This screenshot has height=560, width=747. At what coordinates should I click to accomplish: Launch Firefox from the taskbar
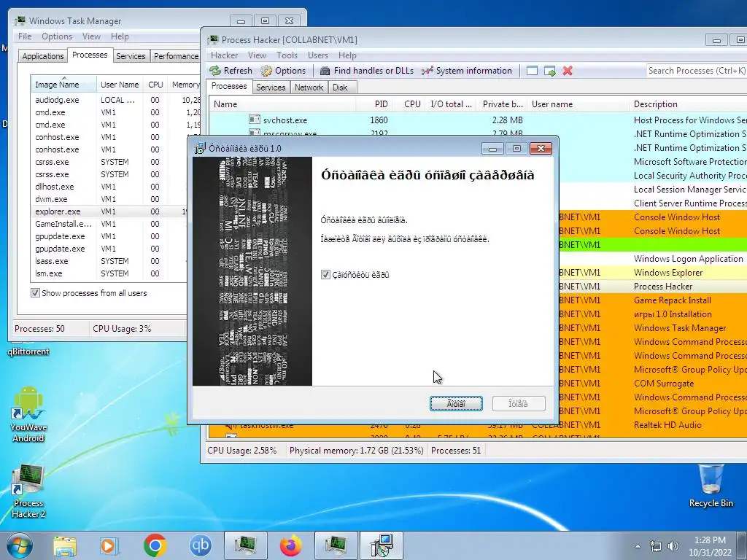[x=290, y=545]
